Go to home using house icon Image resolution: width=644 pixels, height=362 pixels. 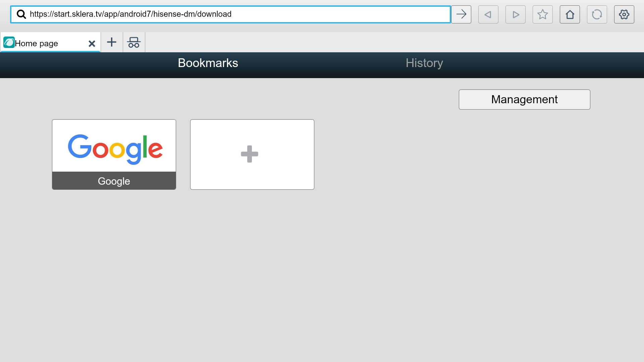pyautogui.click(x=570, y=14)
